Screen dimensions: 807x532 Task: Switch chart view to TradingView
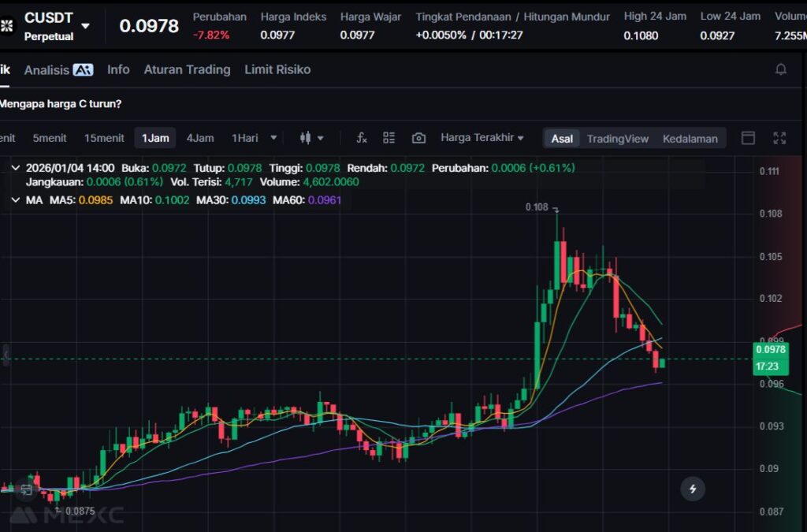pos(617,139)
